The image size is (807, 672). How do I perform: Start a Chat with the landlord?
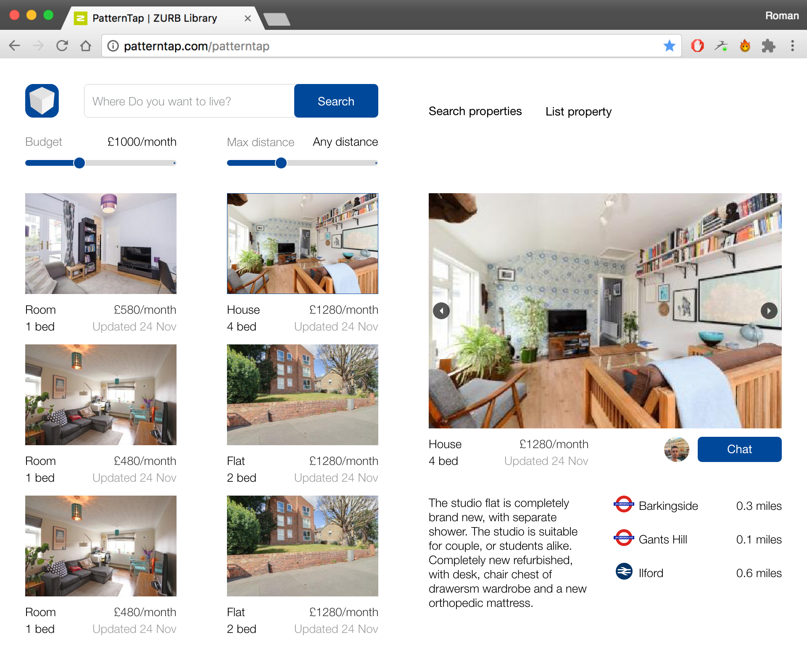[x=739, y=449]
